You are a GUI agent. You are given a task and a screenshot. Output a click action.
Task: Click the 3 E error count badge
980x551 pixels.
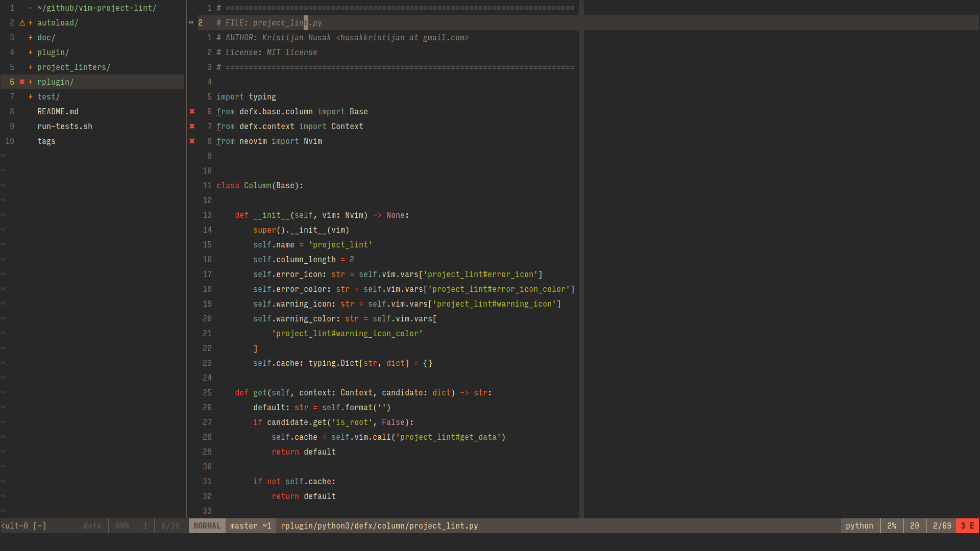(x=968, y=526)
